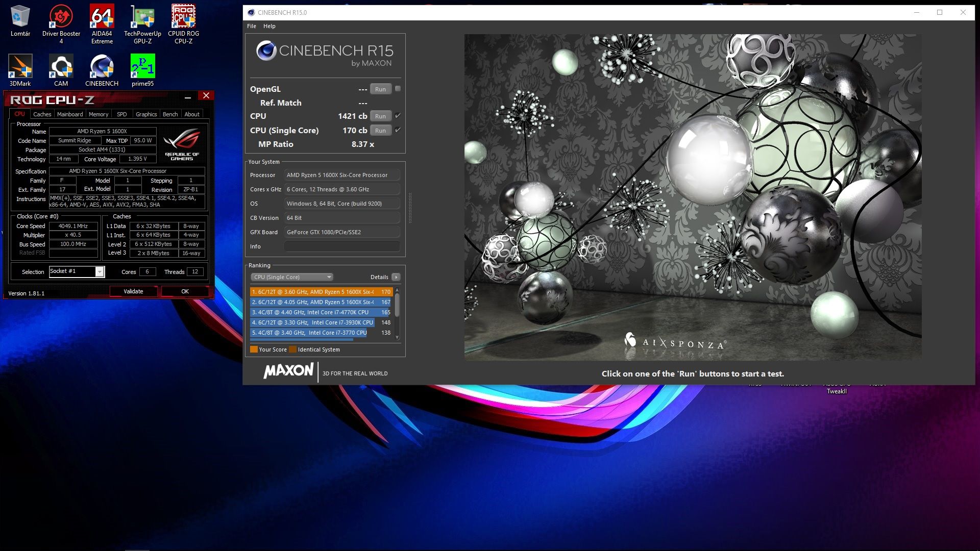Minimize the ROG CPU-Z window
This screenshot has width=980, height=551.
188,96
